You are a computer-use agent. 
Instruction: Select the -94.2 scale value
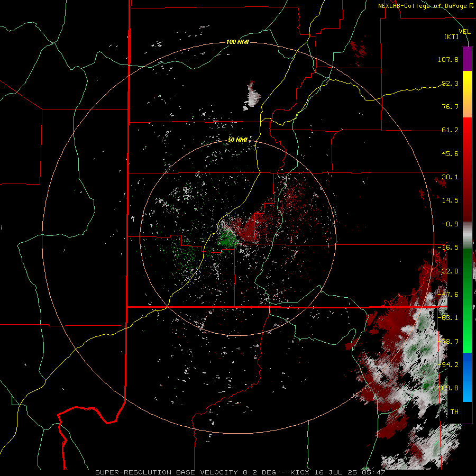pos(448,365)
